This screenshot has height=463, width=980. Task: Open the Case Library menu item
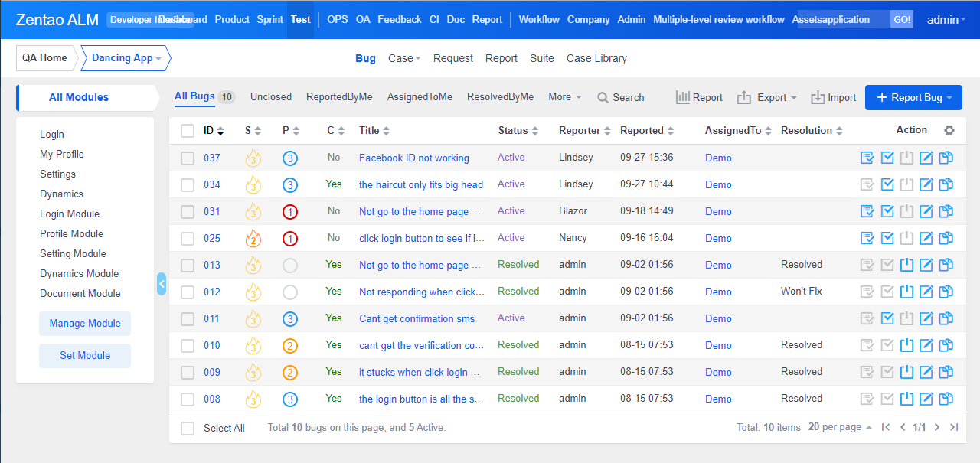pos(596,58)
